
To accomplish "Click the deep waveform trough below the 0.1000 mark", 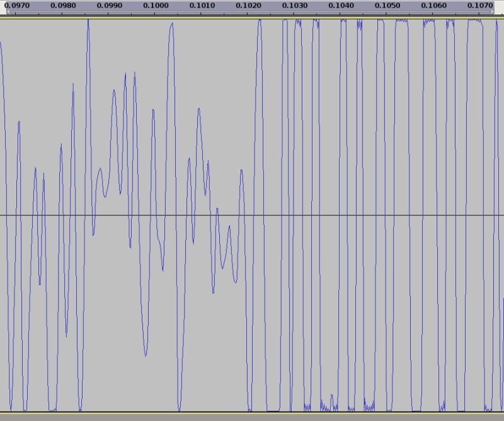I will pos(146,355).
